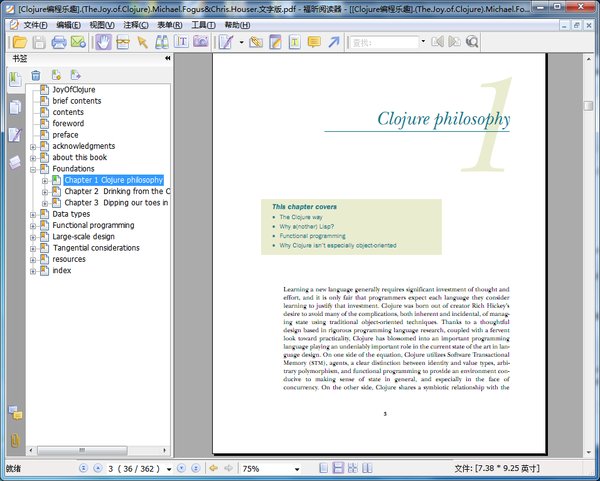Expand the about this book node
Image resolution: width=600 pixels, height=481 pixels.
click(x=33, y=158)
